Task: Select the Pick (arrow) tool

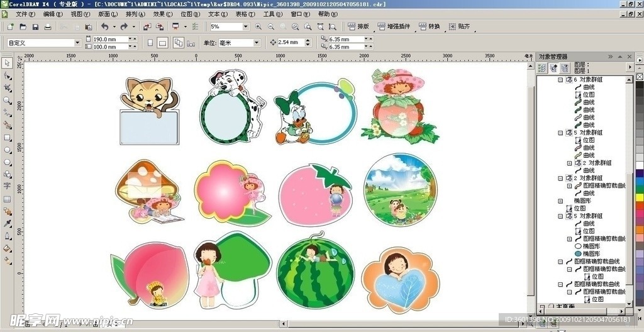Action: point(7,63)
